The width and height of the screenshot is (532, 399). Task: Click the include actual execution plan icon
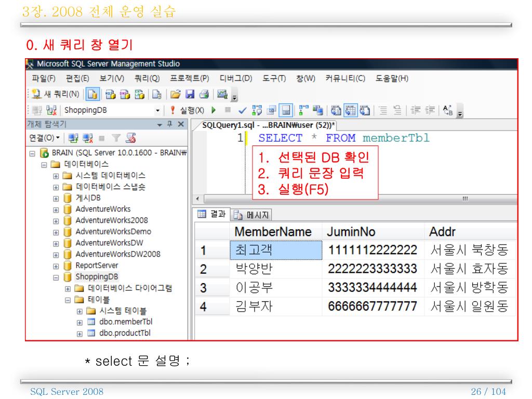[x=303, y=110]
